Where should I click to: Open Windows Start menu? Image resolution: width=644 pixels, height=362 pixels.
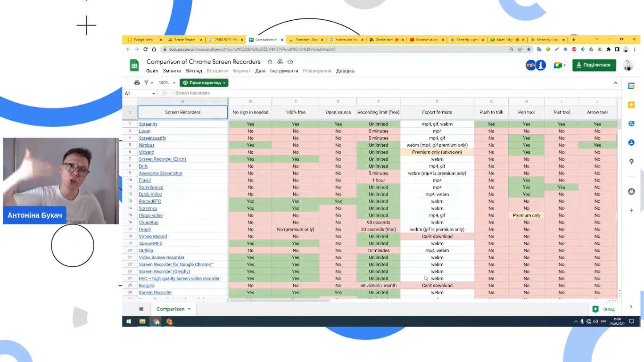point(128,321)
